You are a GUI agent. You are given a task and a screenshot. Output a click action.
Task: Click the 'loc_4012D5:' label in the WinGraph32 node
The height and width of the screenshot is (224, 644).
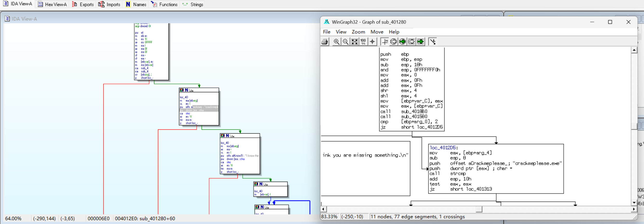point(444,148)
